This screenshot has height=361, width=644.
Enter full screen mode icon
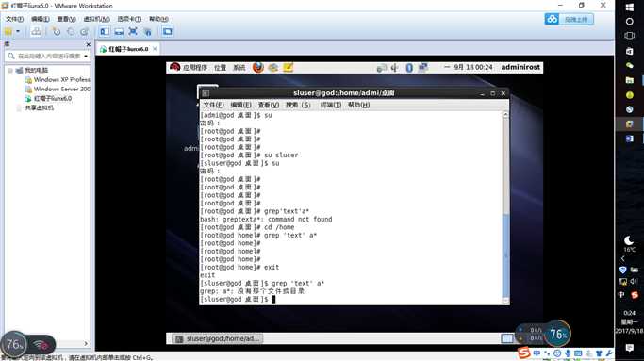pos(133,32)
